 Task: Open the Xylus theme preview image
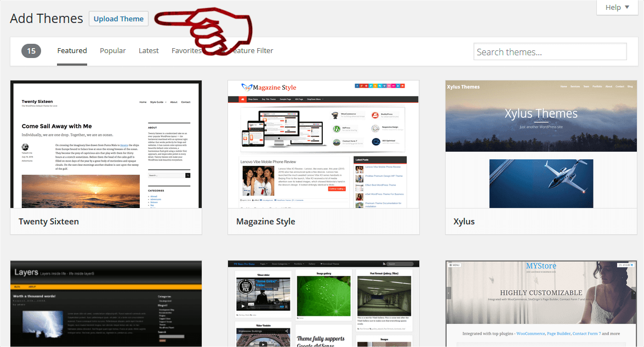click(542, 144)
